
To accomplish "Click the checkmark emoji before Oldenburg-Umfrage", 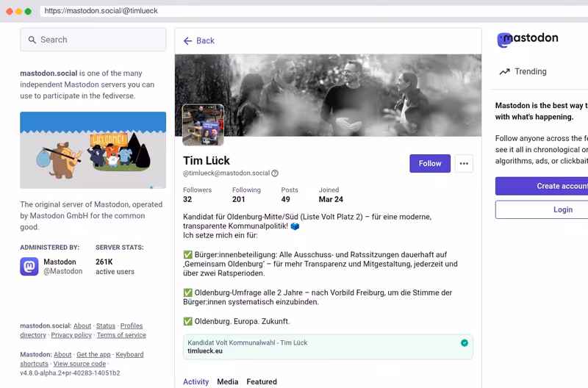I will click(x=188, y=292).
